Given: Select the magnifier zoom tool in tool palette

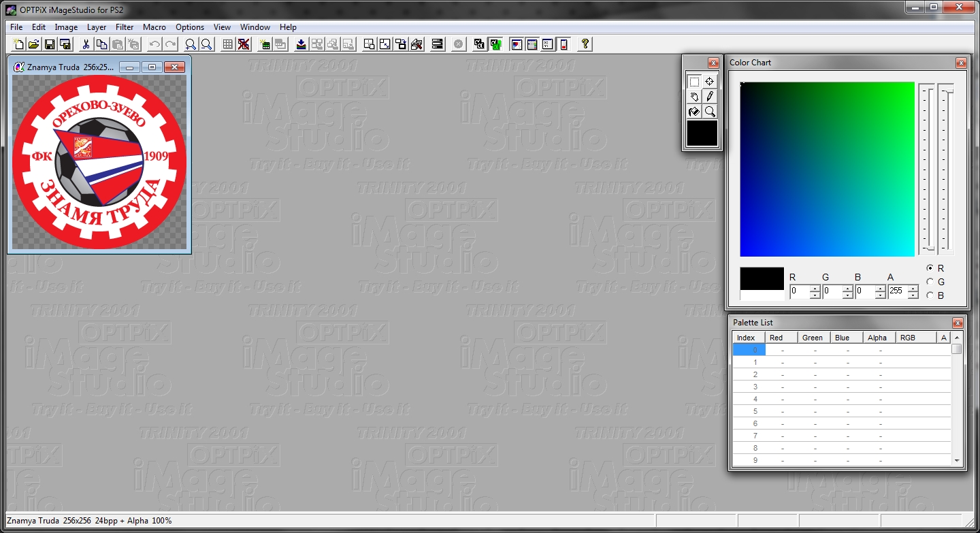Looking at the screenshot, I should pyautogui.click(x=710, y=112).
